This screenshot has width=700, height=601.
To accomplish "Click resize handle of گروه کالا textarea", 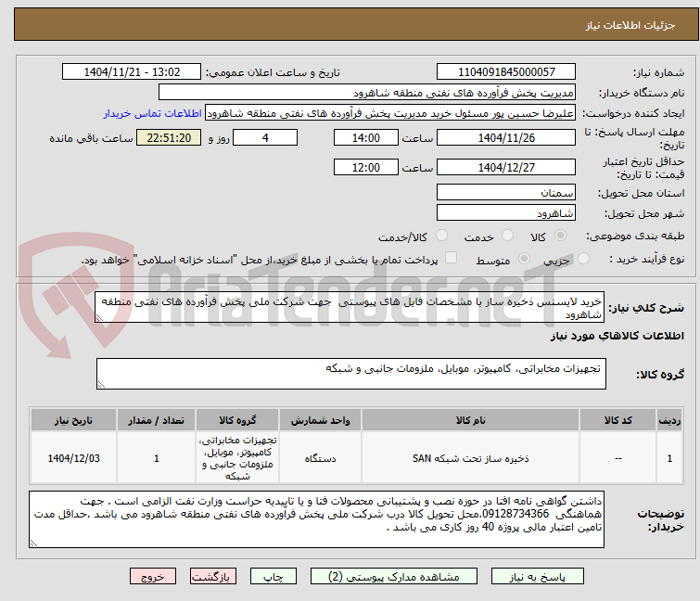I will pyautogui.click(x=101, y=385).
